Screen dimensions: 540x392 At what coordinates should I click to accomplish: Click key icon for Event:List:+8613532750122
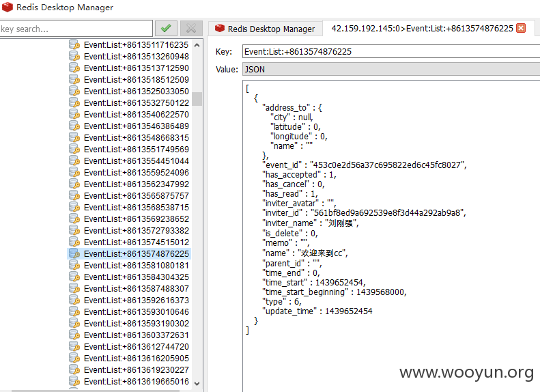click(x=74, y=102)
